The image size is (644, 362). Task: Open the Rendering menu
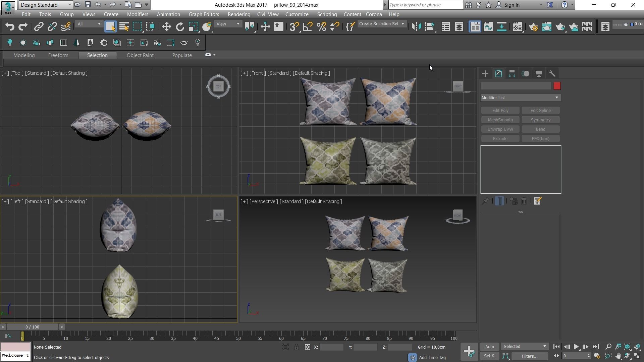click(x=238, y=14)
